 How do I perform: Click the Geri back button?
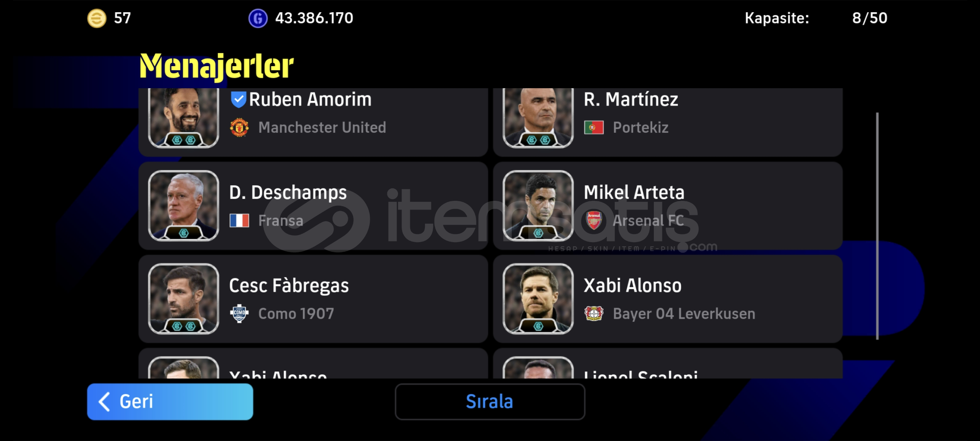click(x=170, y=402)
